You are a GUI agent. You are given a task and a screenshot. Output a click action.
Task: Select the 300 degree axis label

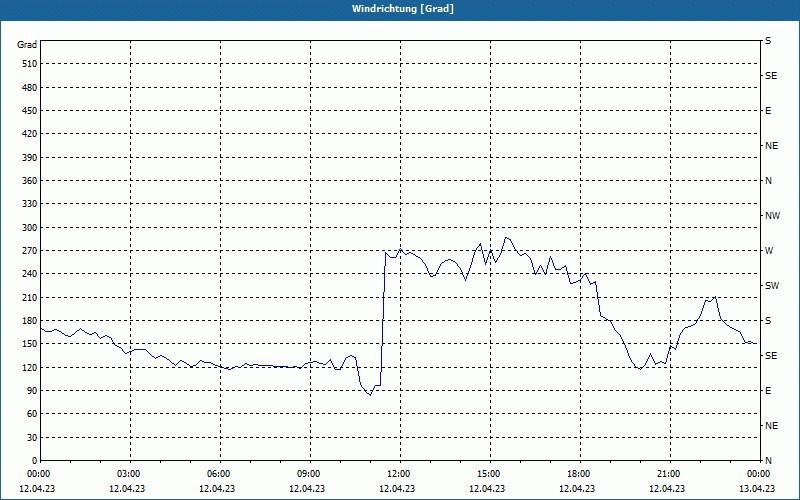click(x=29, y=228)
